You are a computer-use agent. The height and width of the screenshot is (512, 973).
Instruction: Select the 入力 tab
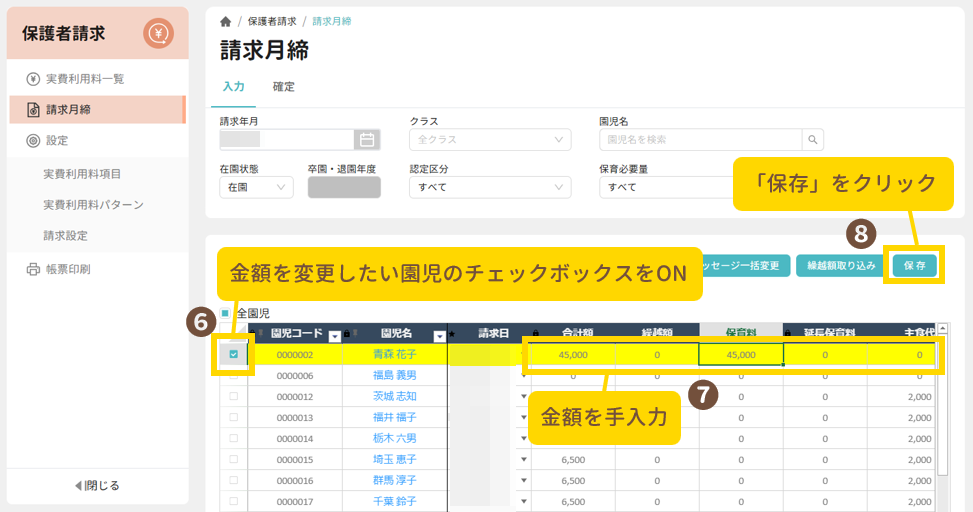click(233, 87)
